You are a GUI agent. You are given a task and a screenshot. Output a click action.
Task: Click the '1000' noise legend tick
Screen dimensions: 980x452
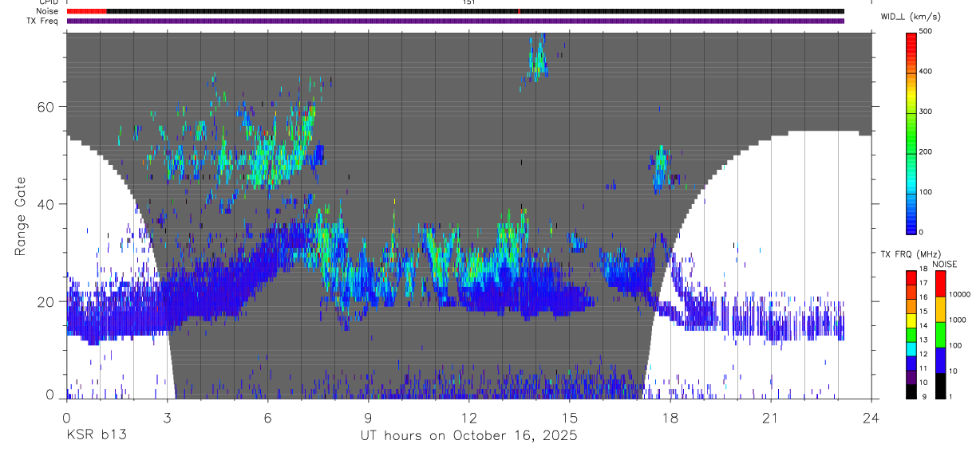958,320
